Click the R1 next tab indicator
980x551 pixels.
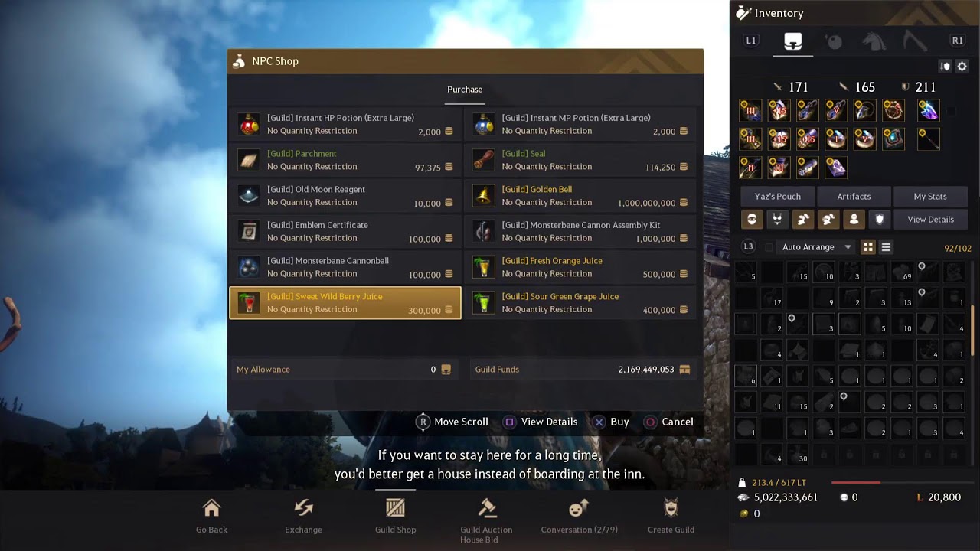tap(957, 41)
